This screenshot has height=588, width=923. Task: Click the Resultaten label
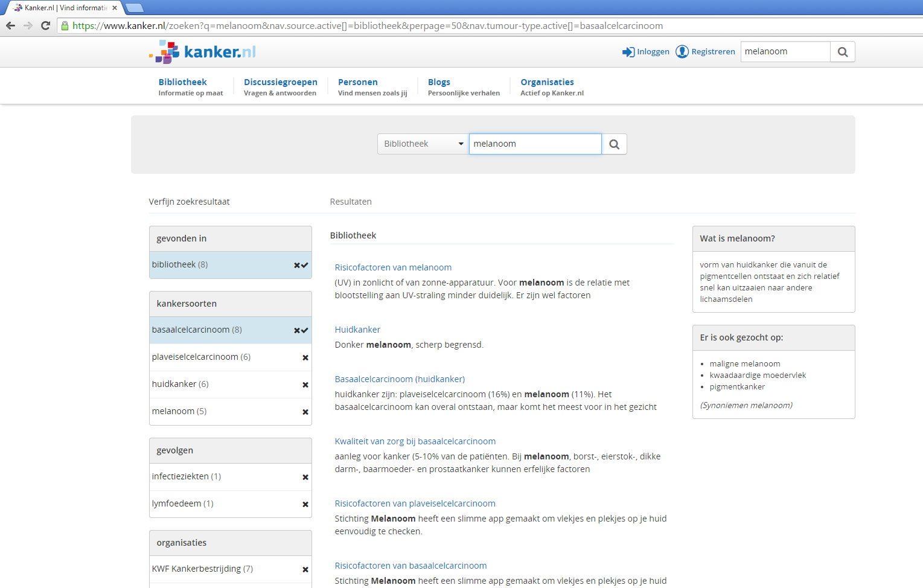tap(351, 202)
